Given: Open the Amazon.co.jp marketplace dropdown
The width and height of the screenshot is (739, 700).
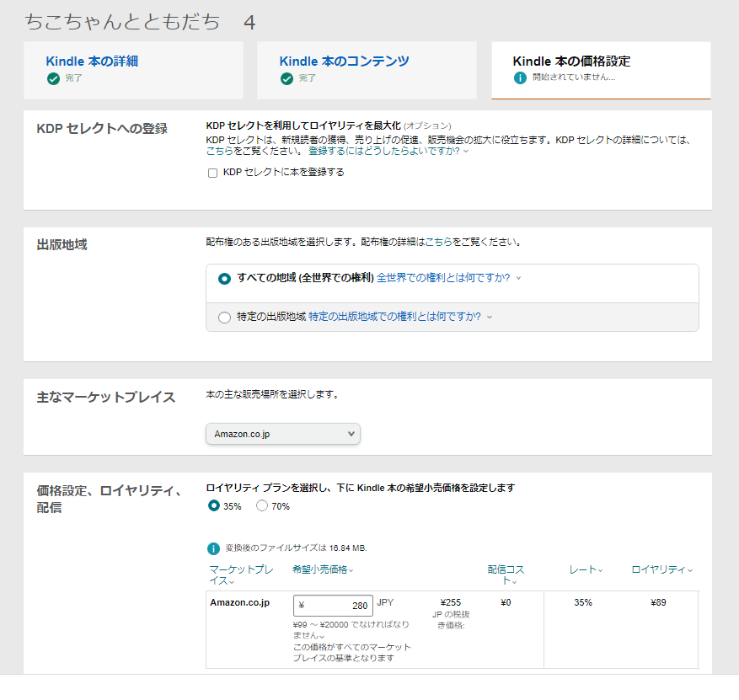Looking at the screenshot, I should pos(283,434).
